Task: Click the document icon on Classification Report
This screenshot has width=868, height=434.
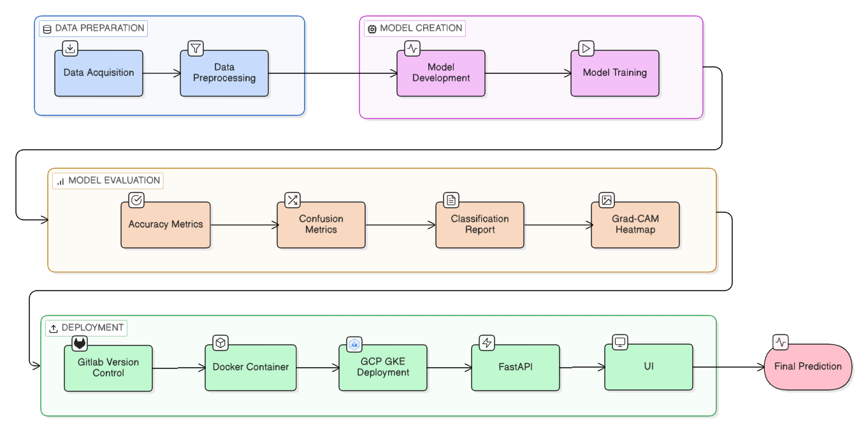Action: [451, 199]
